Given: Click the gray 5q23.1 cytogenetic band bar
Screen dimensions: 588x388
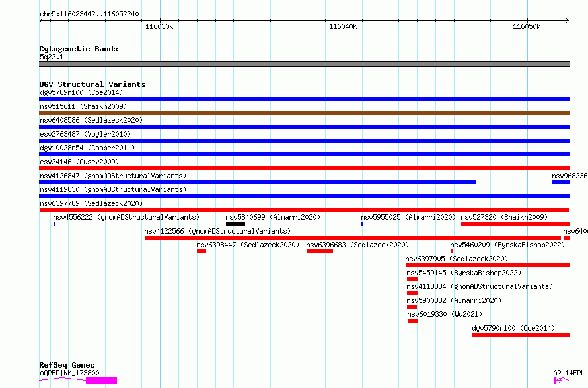Looking at the screenshot, I should tap(304, 64).
